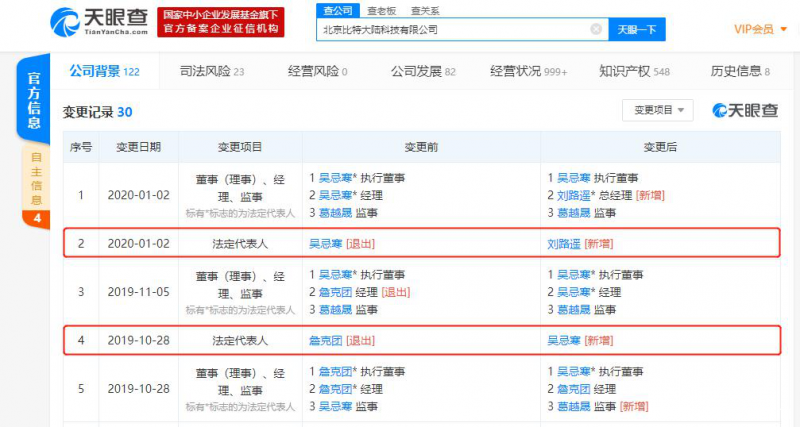Open 吴忌寒 监事 link in row 5 变更前
800x427 pixels.
pos(335,407)
